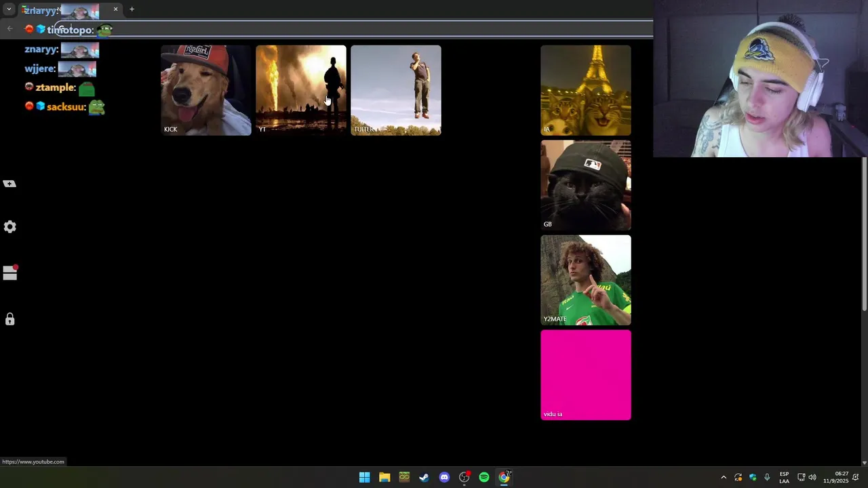Click the sidebar icon with red notification dot

pyautogui.click(x=9, y=272)
